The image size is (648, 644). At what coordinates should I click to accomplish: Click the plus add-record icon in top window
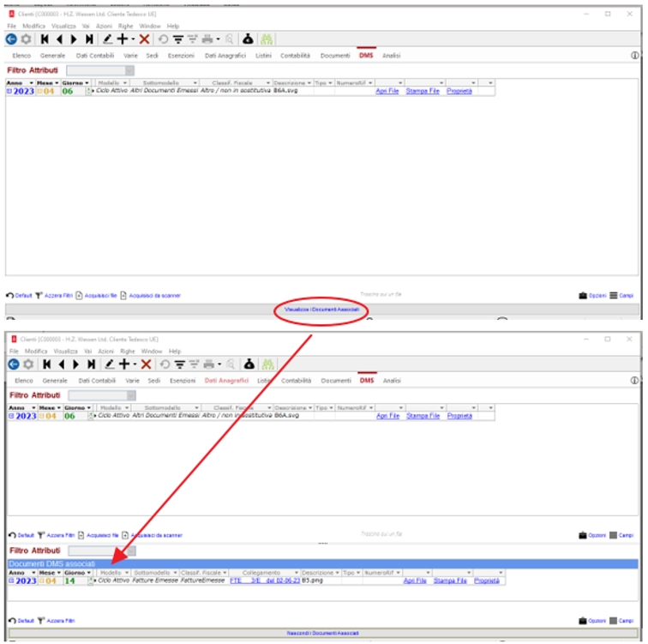tap(123, 39)
